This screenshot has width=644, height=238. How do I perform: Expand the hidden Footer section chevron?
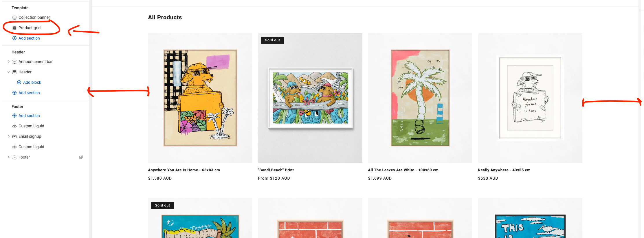tap(9, 157)
